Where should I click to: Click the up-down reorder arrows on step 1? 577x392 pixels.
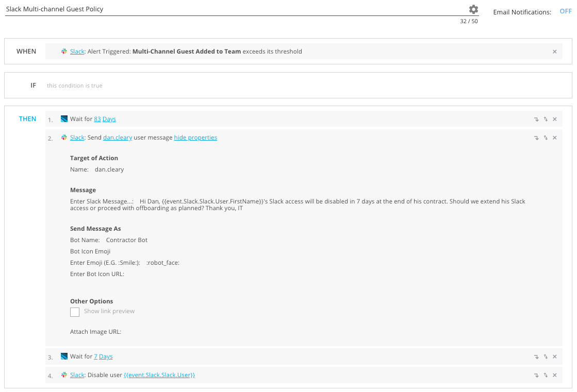pyautogui.click(x=546, y=119)
